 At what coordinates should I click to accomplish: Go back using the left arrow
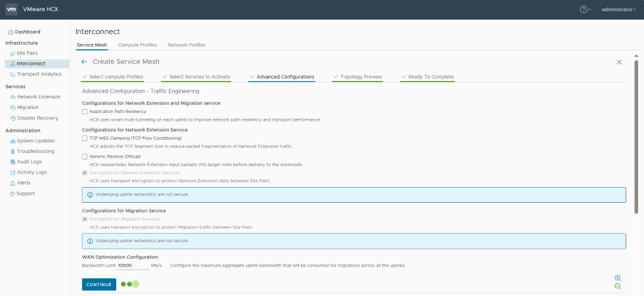84,62
